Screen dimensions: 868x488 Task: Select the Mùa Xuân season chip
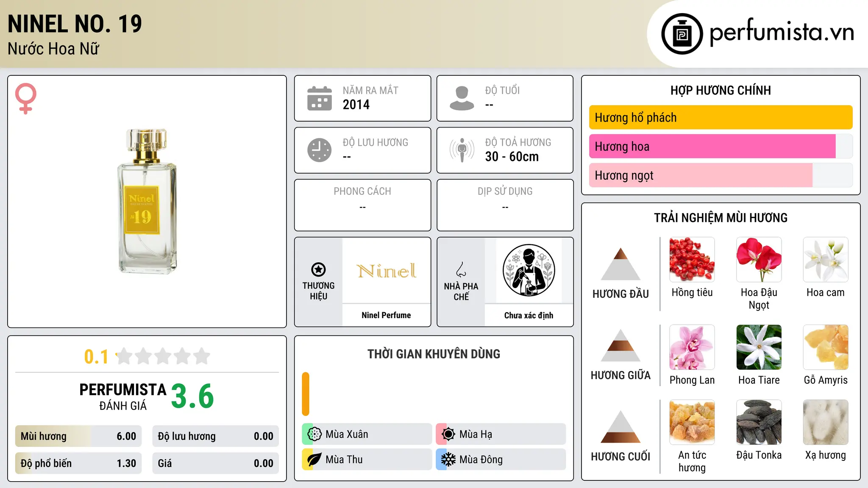367,434
